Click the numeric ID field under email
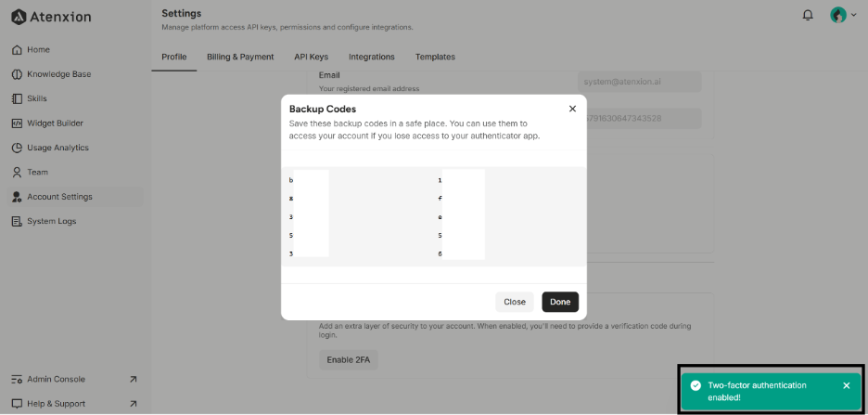The height and width of the screenshot is (415, 868). click(644, 119)
